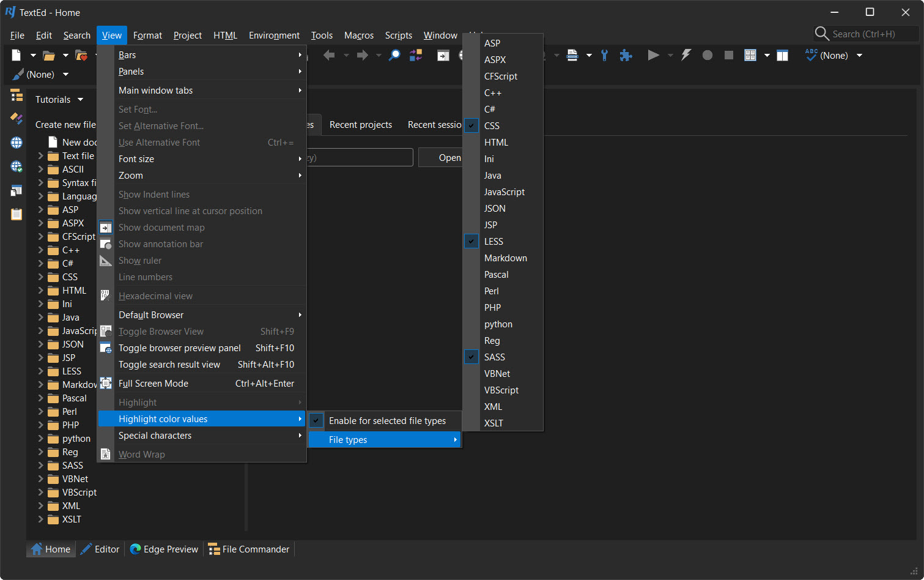This screenshot has height=580, width=924.
Task: Check HTML in the file types submenu
Action: coord(496,143)
